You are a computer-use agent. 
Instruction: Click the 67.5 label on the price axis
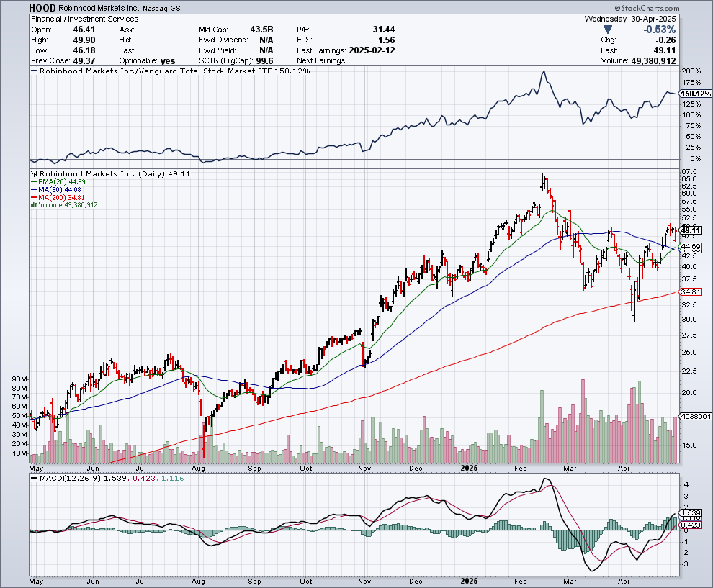[690, 172]
